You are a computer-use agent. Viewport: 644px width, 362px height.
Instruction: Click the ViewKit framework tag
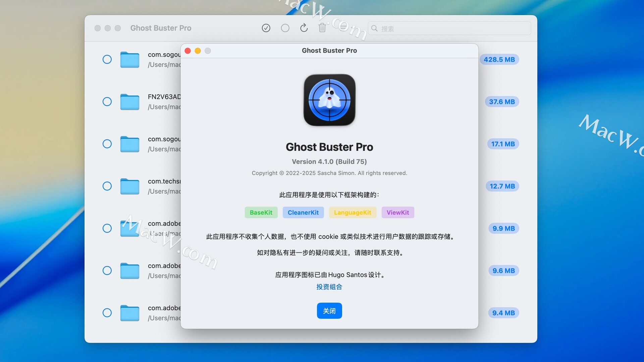(x=397, y=213)
